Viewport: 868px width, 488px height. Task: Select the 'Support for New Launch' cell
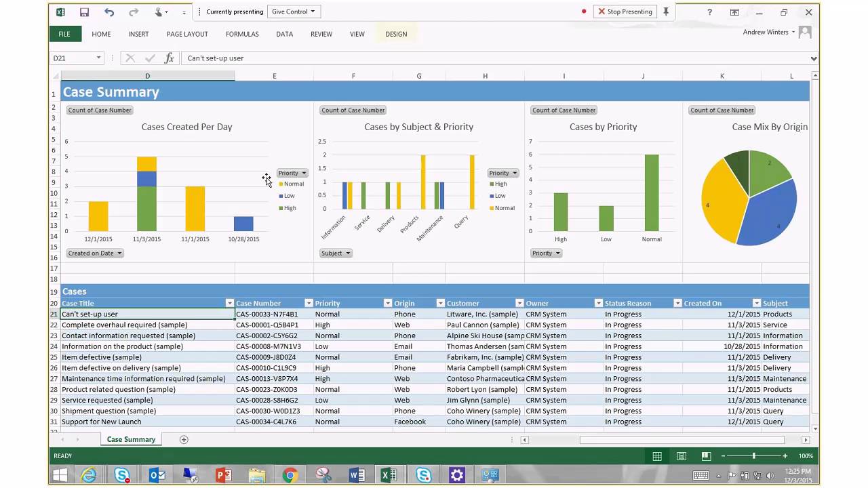(x=147, y=422)
